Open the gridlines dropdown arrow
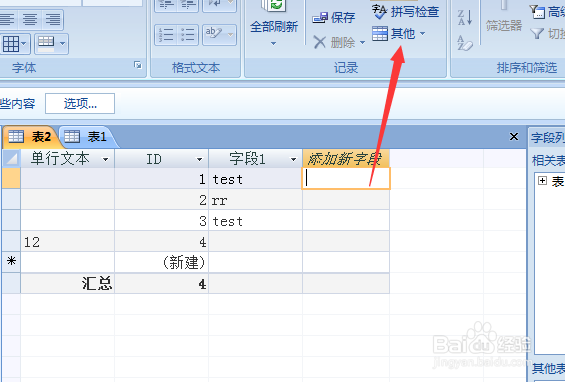Image resolution: width=565 pixels, height=382 pixels. coord(24,44)
